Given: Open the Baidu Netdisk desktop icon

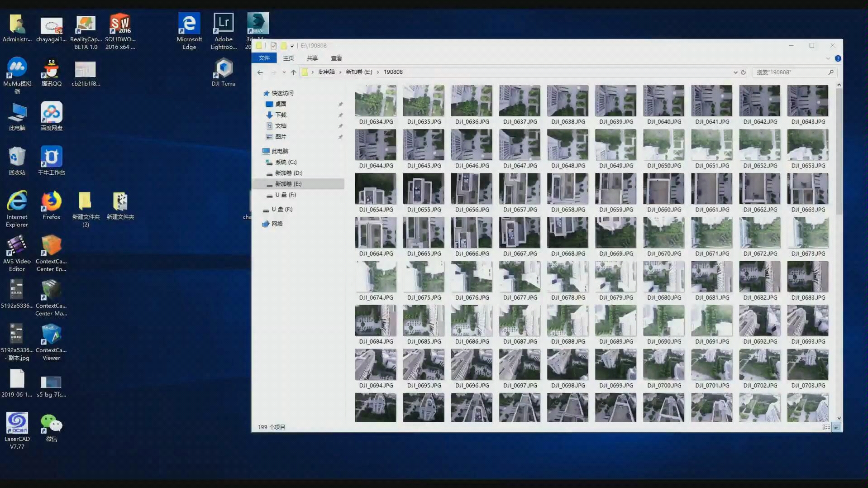Looking at the screenshot, I should (52, 116).
